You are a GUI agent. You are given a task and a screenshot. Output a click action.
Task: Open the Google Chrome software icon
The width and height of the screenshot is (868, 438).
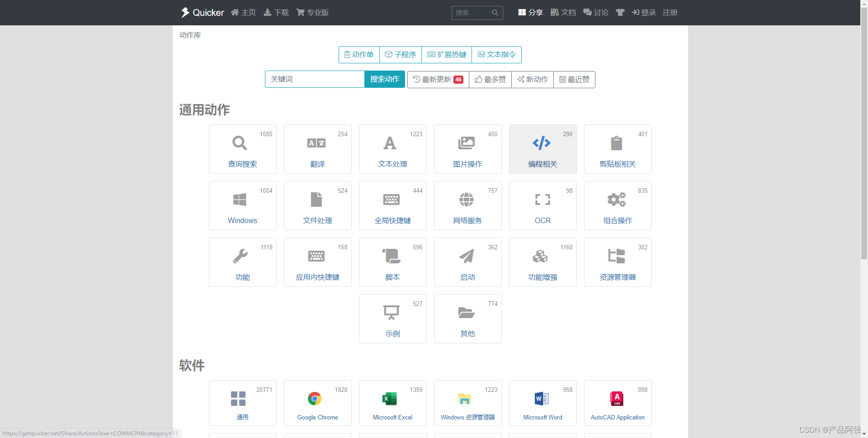tap(315, 399)
